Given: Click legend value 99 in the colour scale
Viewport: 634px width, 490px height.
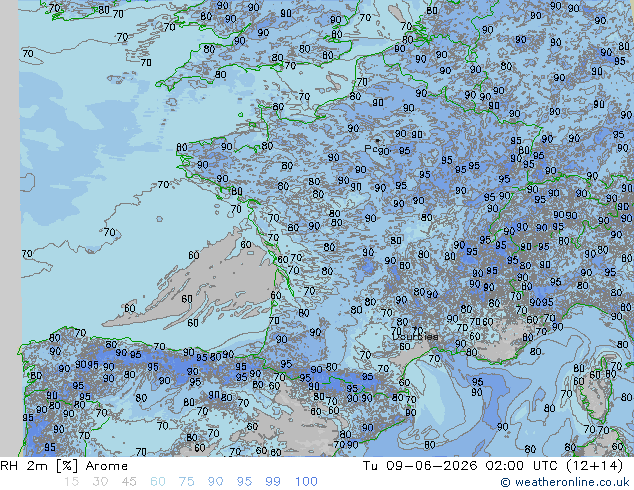Looking at the screenshot, I should tap(273, 482).
